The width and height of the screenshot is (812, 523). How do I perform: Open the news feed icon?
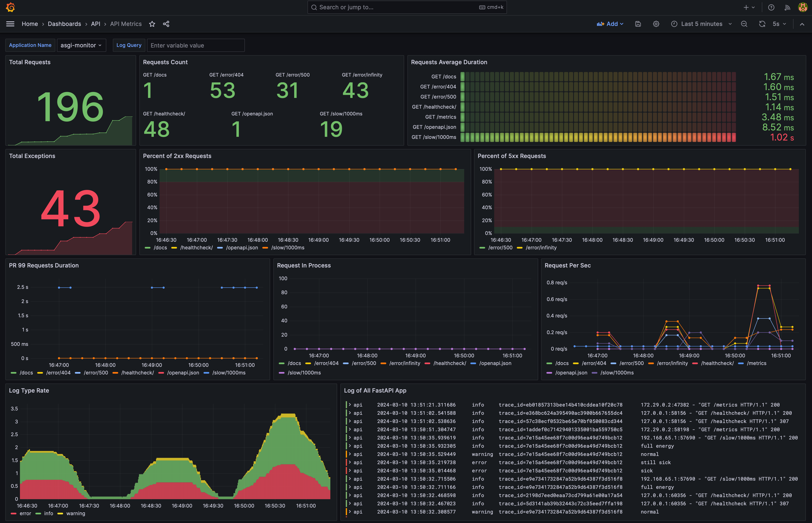(787, 7)
